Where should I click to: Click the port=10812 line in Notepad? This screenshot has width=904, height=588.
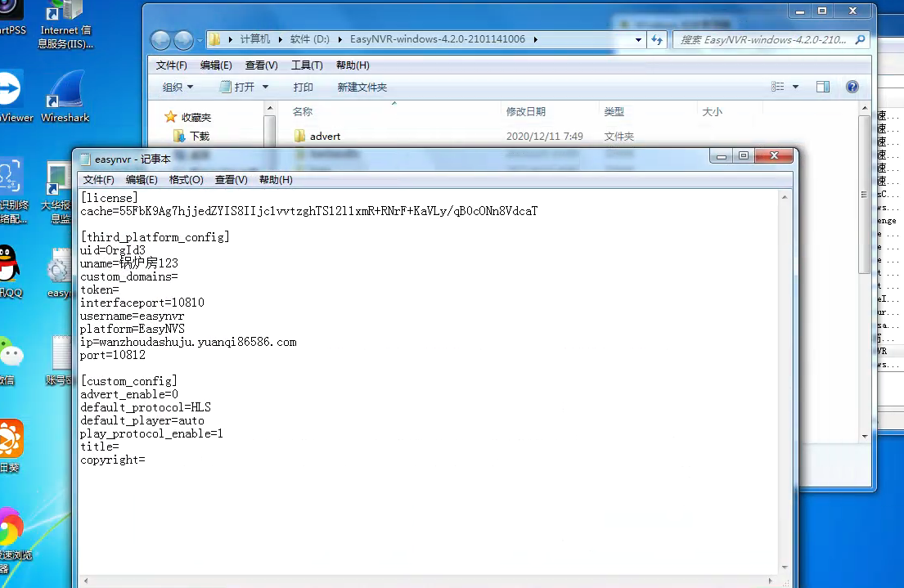coord(113,355)
